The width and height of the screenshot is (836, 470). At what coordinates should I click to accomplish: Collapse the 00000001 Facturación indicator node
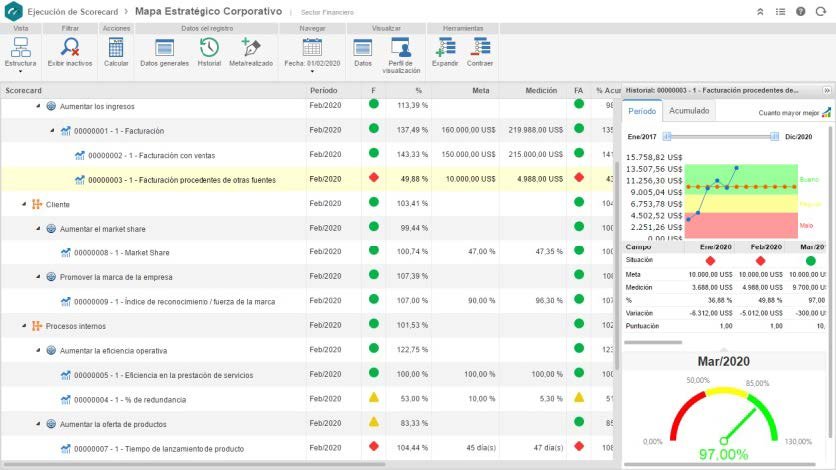pyautogui.click(x=52, y=131)
